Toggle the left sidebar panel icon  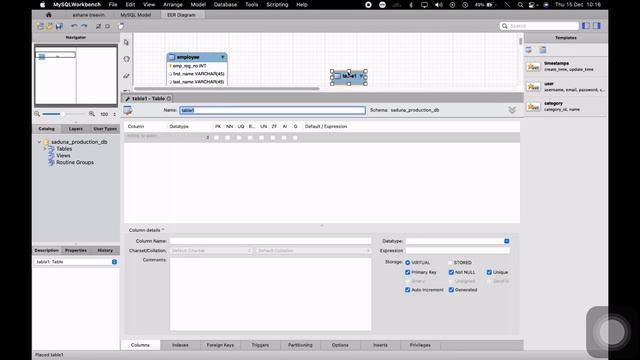586,26
